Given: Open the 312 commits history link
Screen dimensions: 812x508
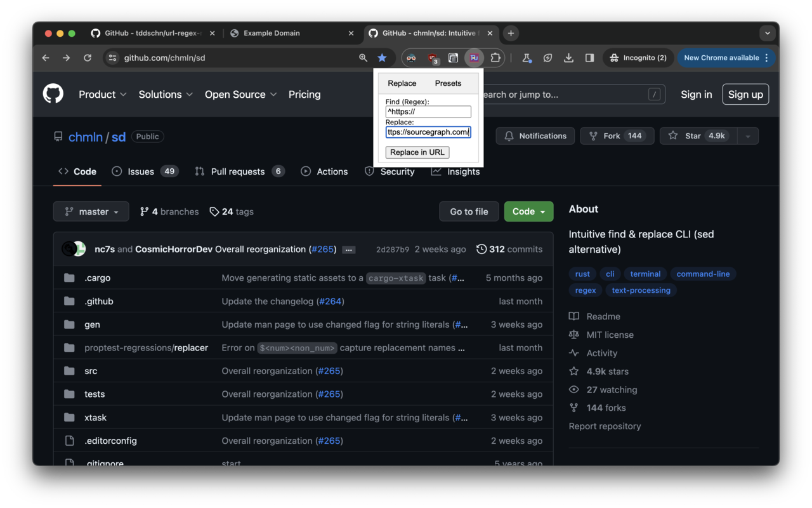Looking at the screenshot, I should tap(509, 249).
